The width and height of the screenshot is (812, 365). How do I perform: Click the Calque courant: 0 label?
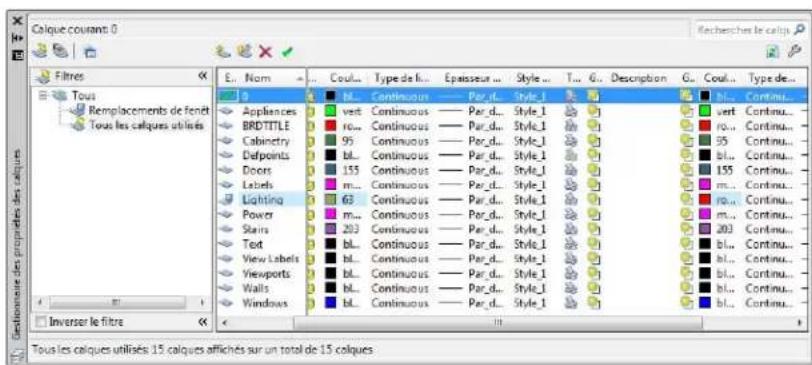coord(75,30)
